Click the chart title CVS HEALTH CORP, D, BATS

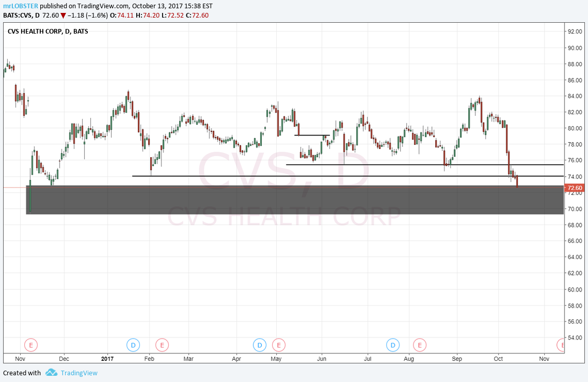[x=48, y=31]
